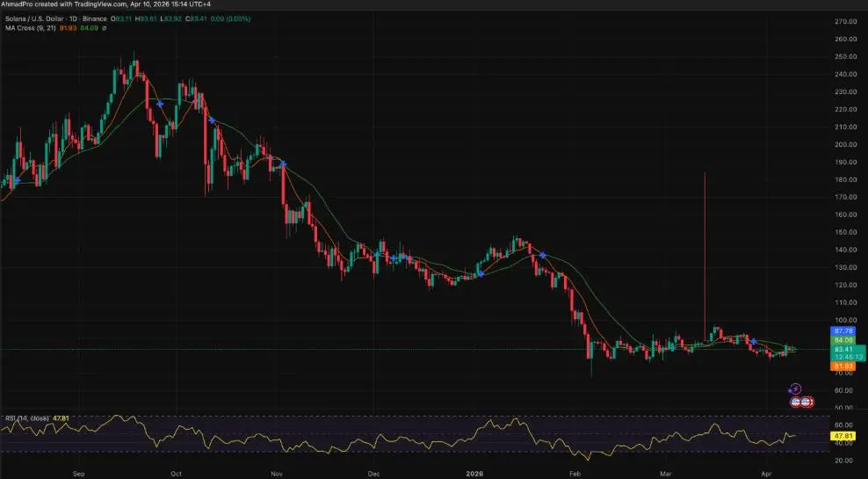Click the TradingView.com credit text in header

101,4
